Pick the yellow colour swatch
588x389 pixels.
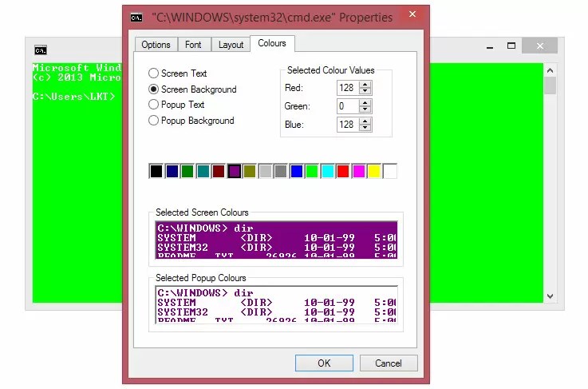[374, 171]
